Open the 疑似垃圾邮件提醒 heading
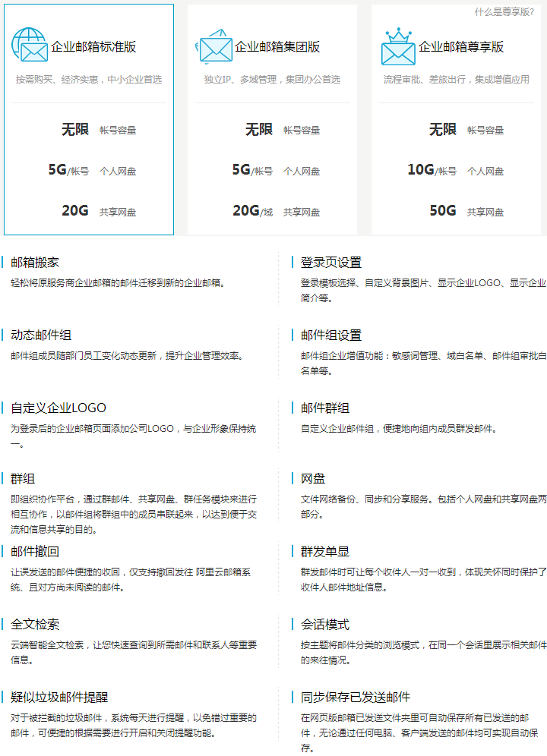 pos(59,697)
